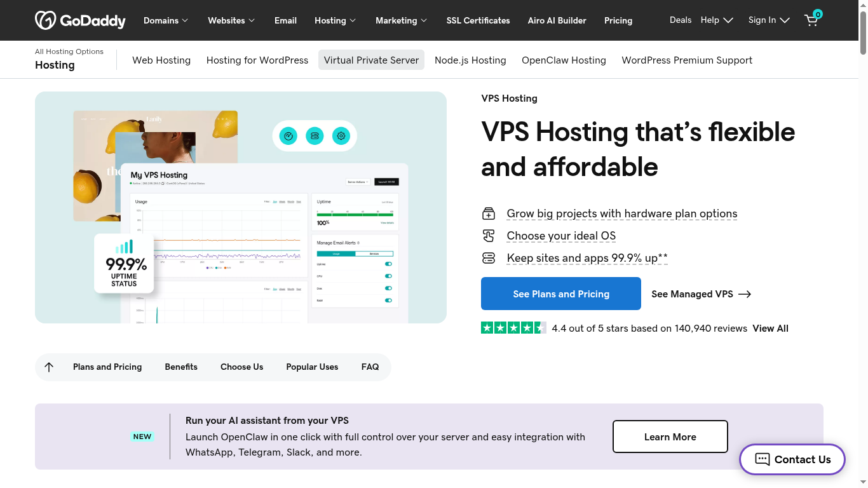Open Pricing in the top menu
Image resolution: width=868 pixels, height=488 pixels.
click(618, 20)
